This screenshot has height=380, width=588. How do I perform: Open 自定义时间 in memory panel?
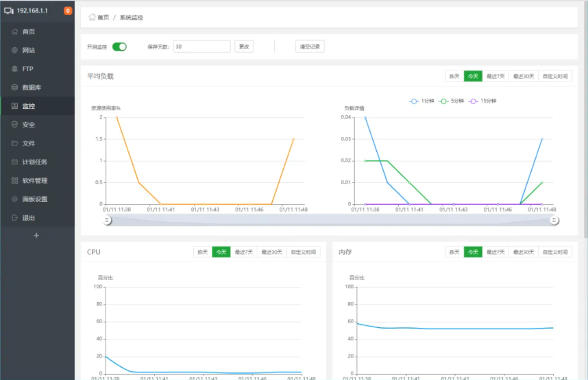pyautogui.click(x=555, y=252)
